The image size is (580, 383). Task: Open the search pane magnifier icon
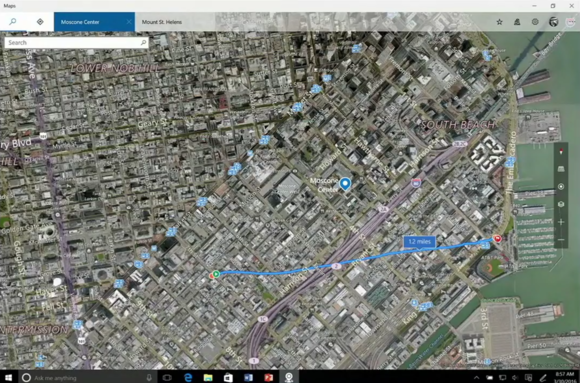13,21
